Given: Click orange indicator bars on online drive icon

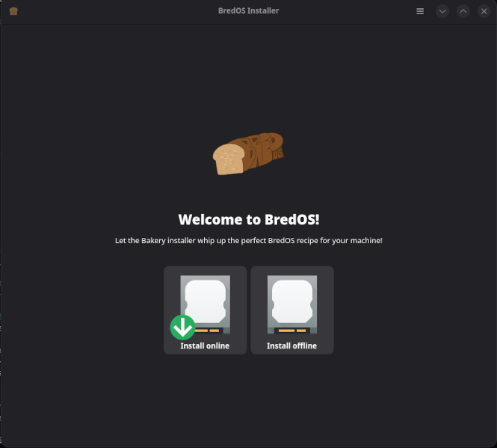Looking at the screenshot, I should pyautogui.click(x=208, y=330).
